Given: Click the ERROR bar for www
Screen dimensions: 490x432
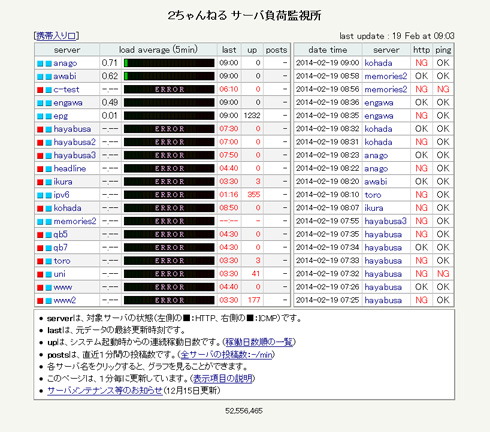Looking at the screenshot, I should coord(169,287).
